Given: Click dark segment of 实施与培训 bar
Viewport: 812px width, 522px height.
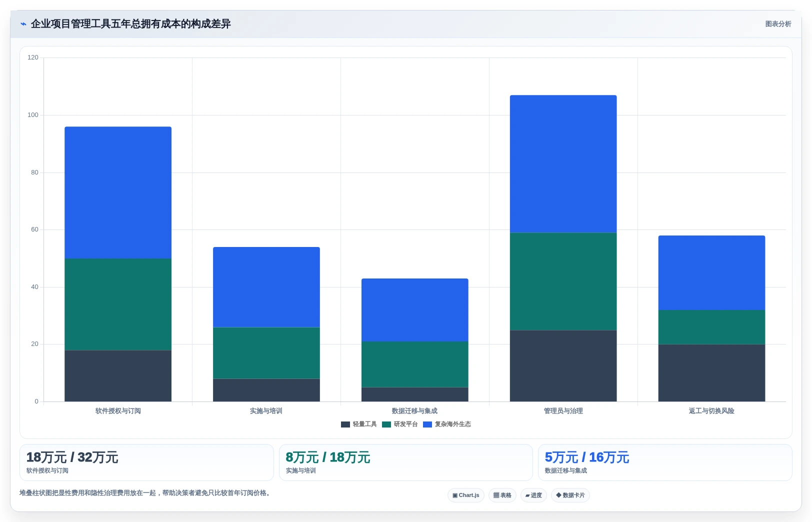Looking at the screenshot, I should point(266,390).
